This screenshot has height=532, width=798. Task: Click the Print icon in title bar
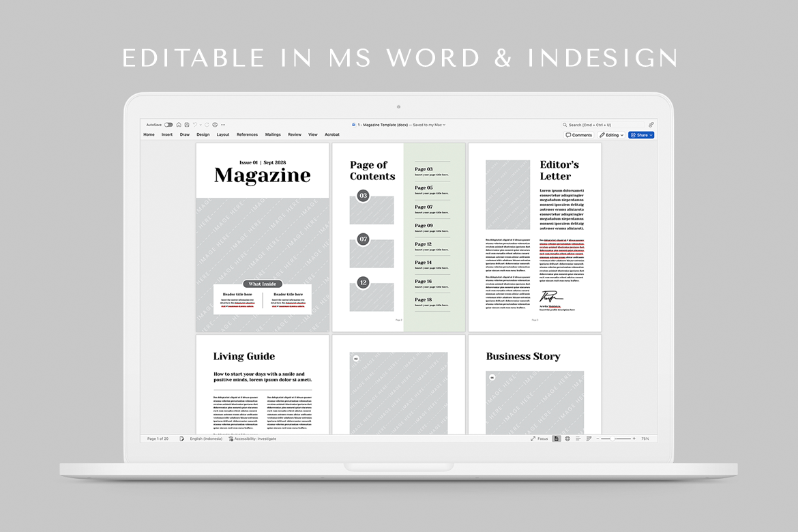[215, 125]
